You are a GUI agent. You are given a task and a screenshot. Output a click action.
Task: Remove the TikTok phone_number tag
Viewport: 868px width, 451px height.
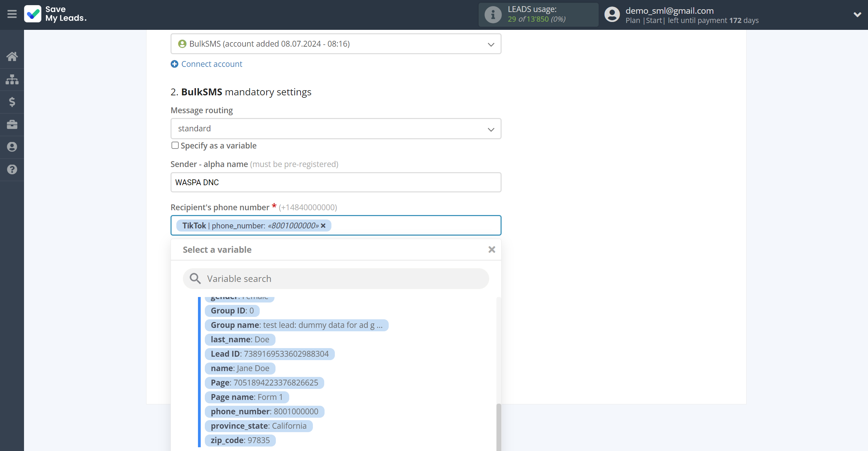323,226
